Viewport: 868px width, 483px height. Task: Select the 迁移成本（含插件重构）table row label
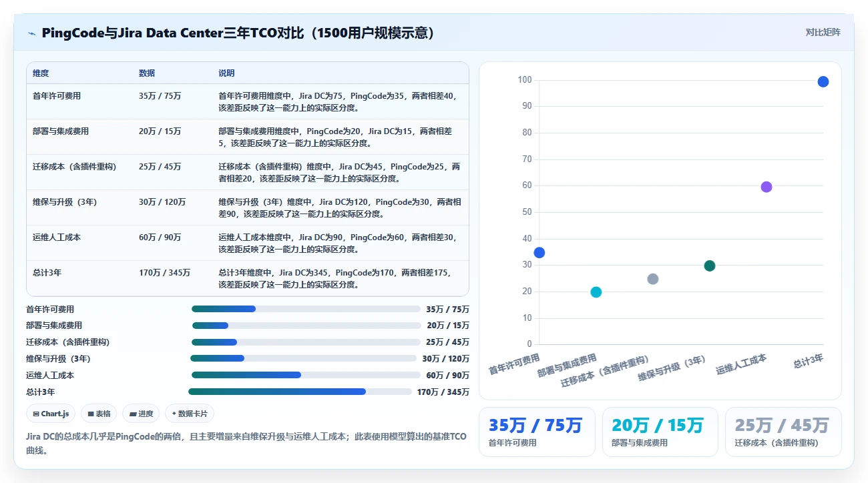[75, 167]
